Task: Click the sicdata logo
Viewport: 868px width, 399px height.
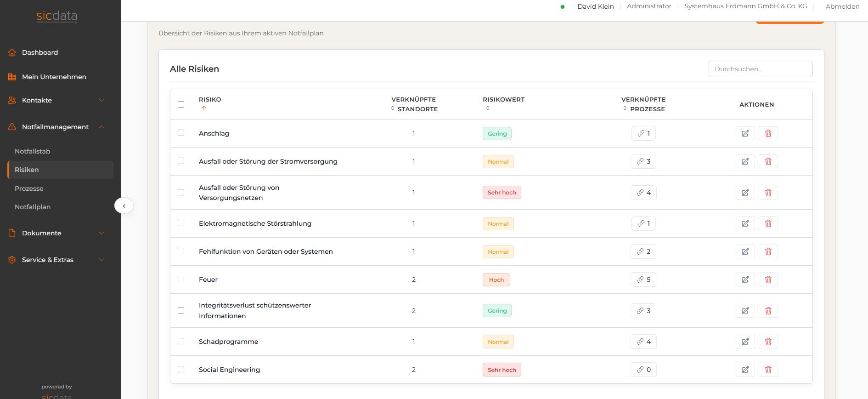Action: coord(56,17)
